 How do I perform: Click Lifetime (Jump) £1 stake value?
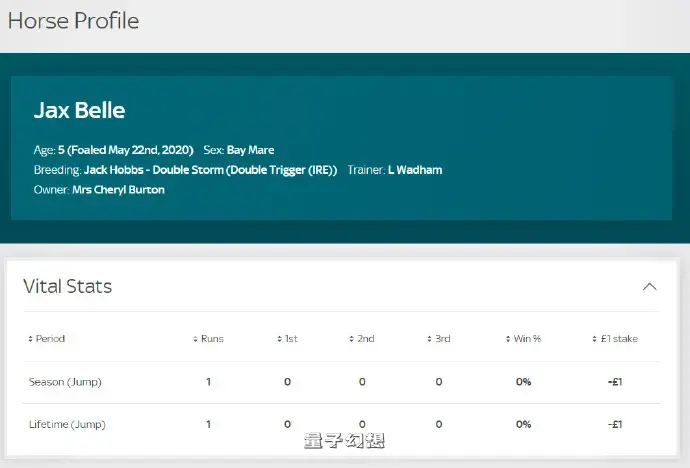pyautogui.click(x=615, y=424)
